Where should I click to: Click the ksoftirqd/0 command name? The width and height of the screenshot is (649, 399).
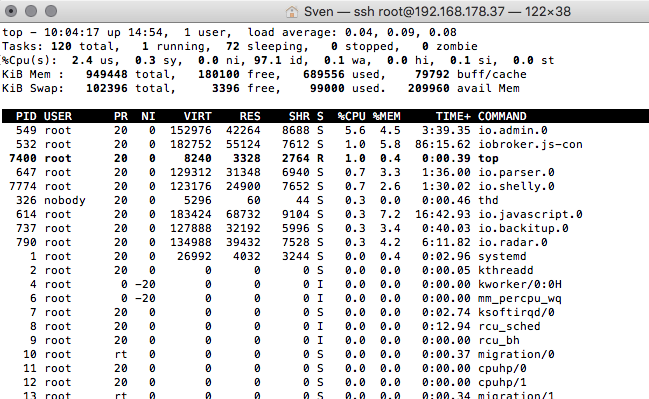click(x=516, y=312)
